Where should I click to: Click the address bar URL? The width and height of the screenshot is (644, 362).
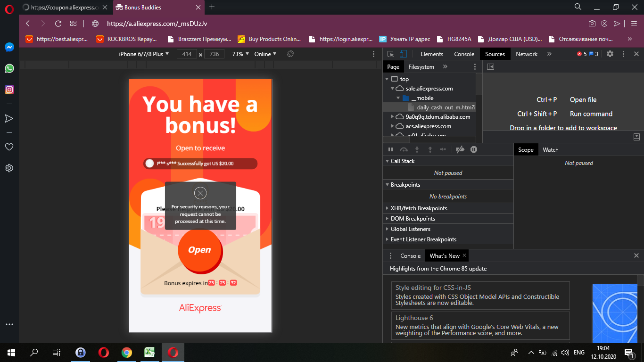point(157,24)
